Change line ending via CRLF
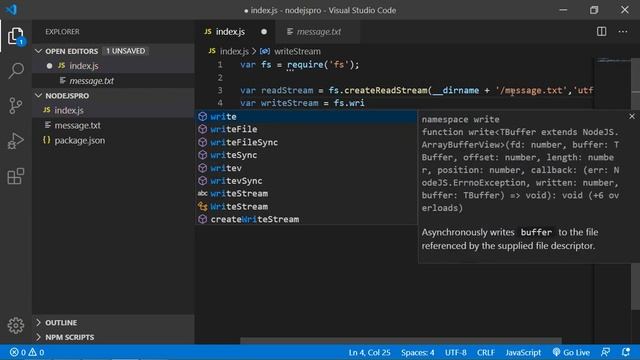640x360 pixels. (485, 352)
